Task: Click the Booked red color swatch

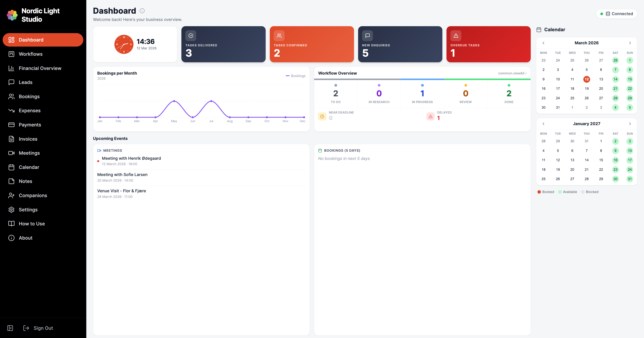Action: tap(539, 192)
